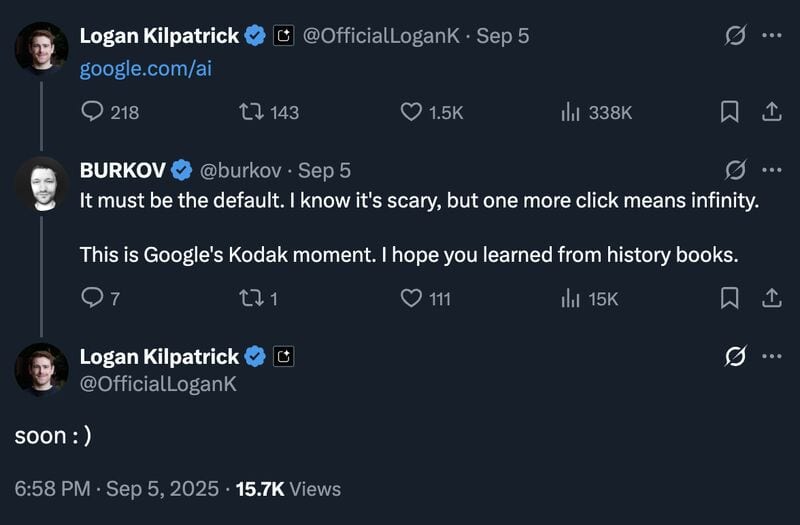Open more options on the 'soon :)' post
Image resolution: width=800 pixels, height=525 pixels.
click(771, 356)
